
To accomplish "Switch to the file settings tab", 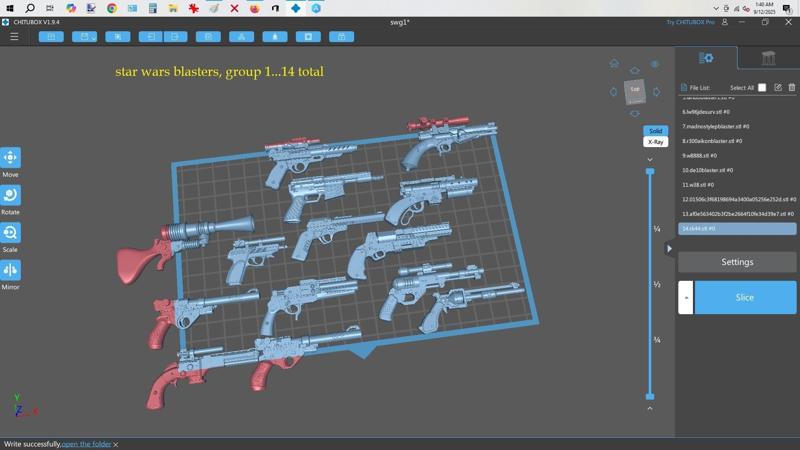I will 706,58.
